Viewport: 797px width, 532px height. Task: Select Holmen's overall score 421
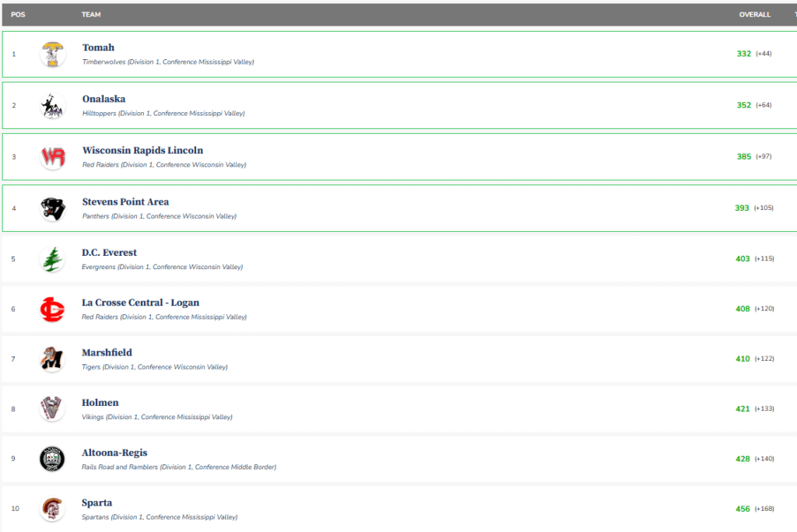tap(743, 409)
